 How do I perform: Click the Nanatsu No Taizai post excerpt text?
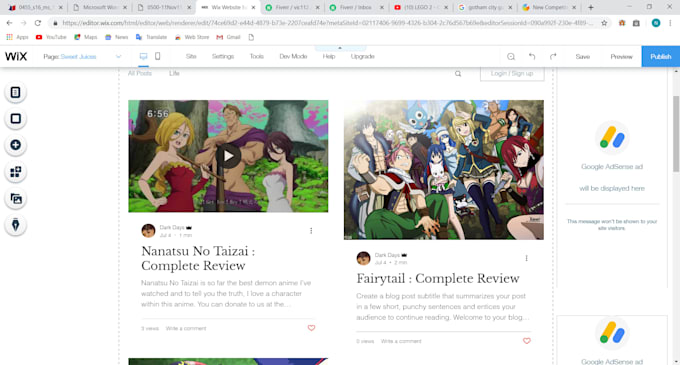pos(226,293)
